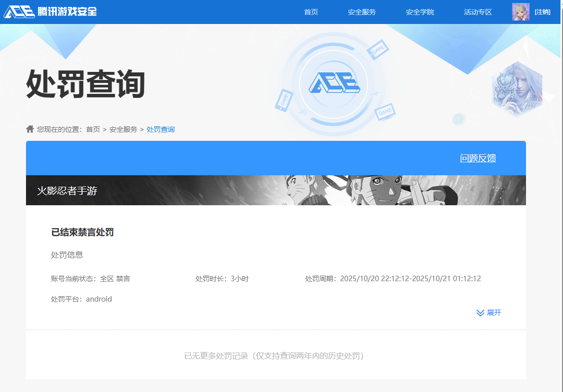This screenshot has width=563, height=392.
Task: Open the 安全学院 navigation item
Action: (420, 11)
